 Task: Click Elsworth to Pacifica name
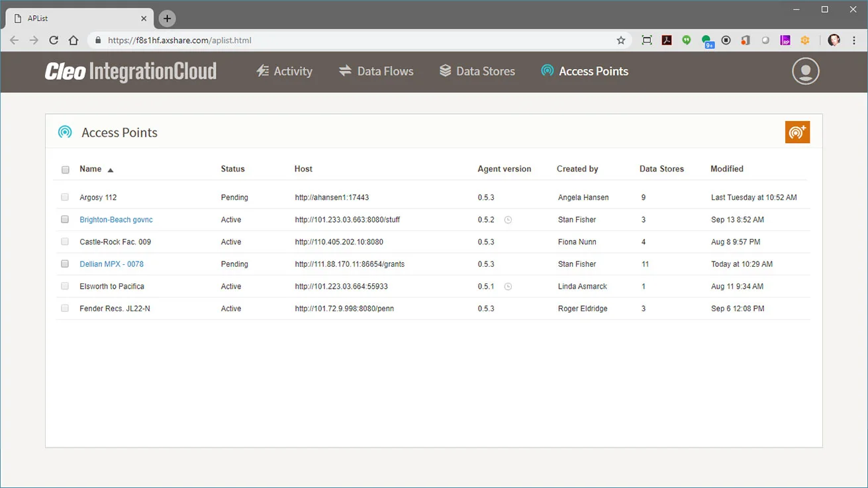112,287
